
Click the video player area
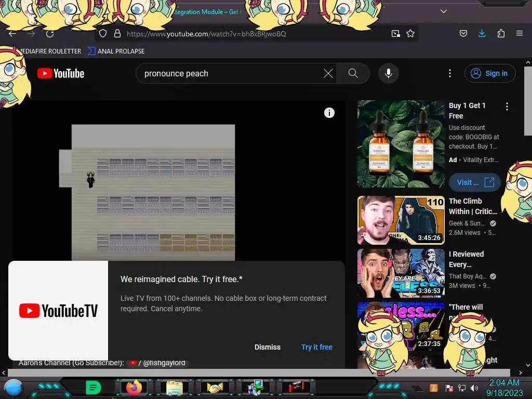tap(179, 181)
